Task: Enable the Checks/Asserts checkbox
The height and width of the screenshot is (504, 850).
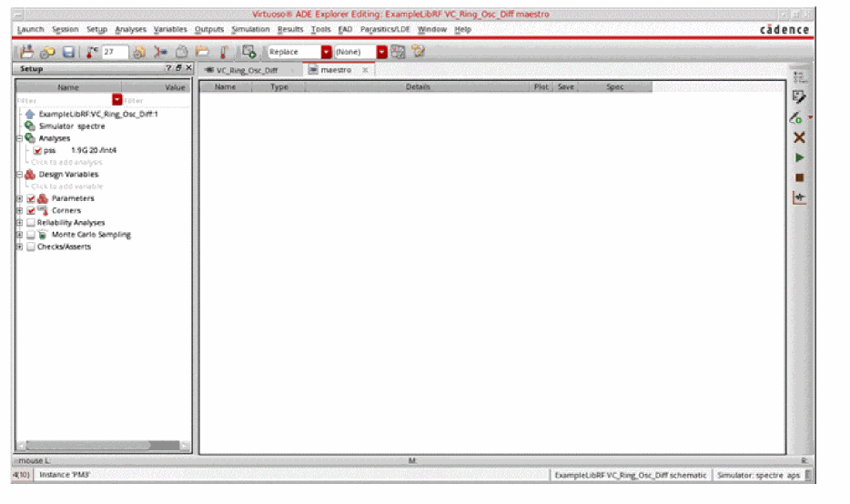Action: point(31,247)
